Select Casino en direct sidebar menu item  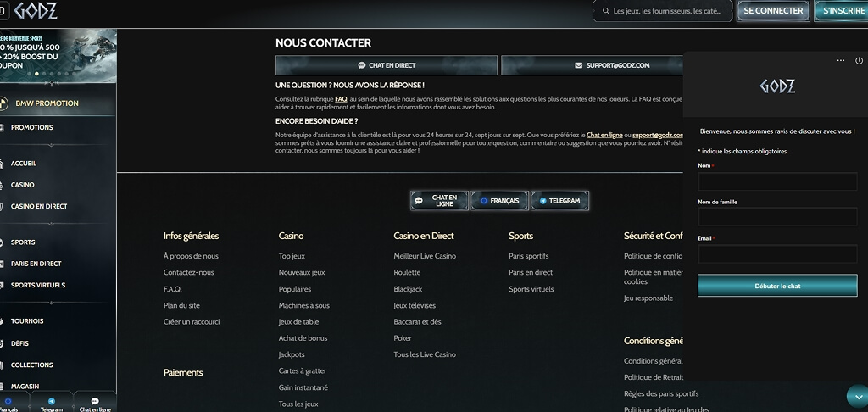[x=39, y=206]
